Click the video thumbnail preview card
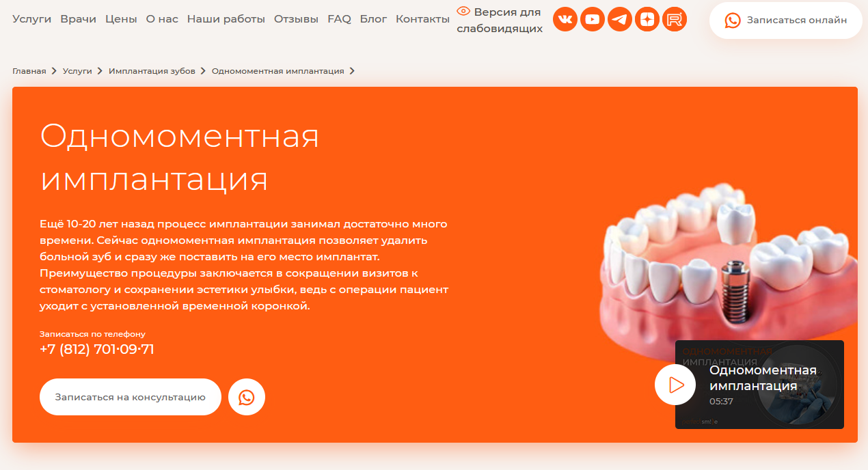 click(759, 385)
